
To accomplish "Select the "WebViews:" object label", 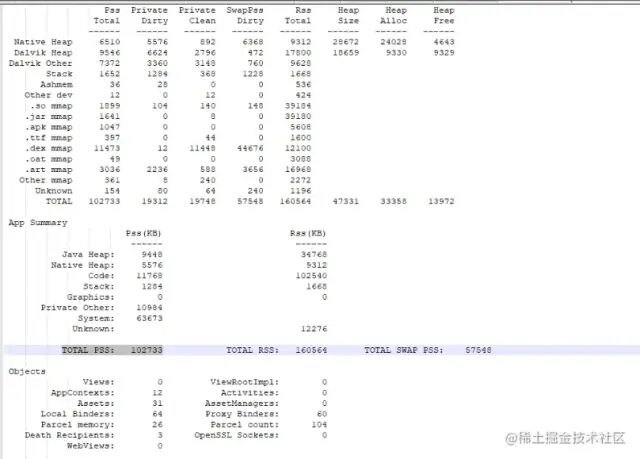I will (91, 446).
